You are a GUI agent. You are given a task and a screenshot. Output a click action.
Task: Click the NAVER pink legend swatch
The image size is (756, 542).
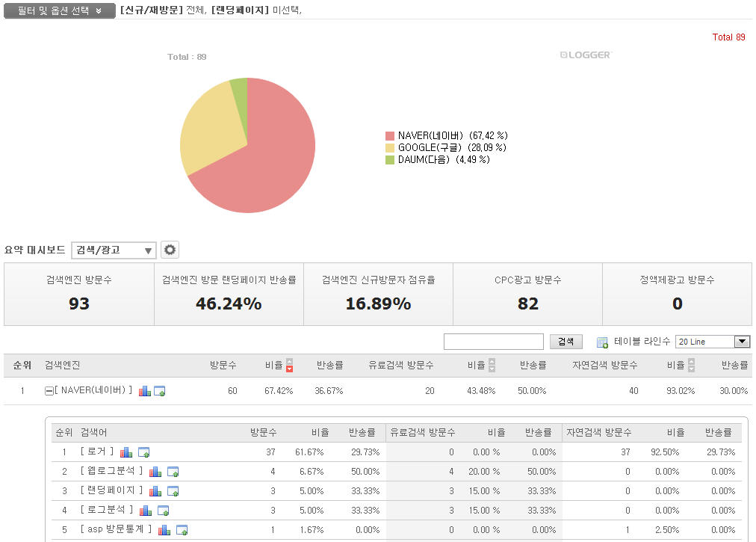pyautogui.click(x=389, y=136)
